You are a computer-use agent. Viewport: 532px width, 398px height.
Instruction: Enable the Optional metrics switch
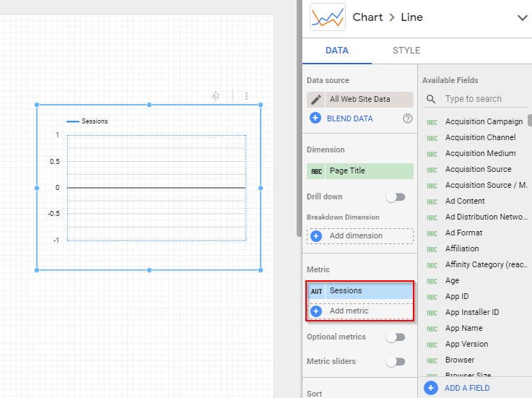pyautogui.click(x=396, y=337)
